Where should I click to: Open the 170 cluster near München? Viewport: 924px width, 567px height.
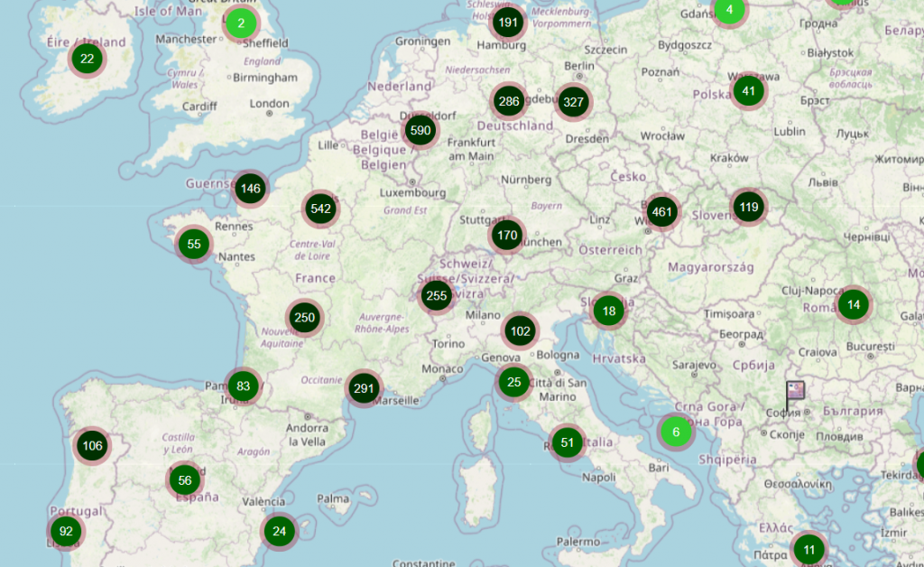pos(507,236)
